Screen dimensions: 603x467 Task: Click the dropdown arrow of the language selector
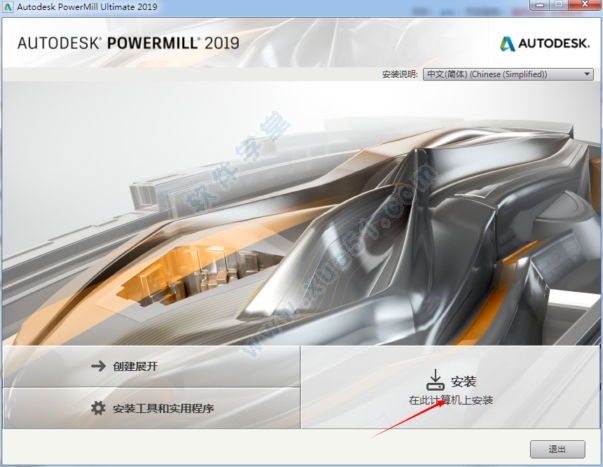click(x=588, y=74)
